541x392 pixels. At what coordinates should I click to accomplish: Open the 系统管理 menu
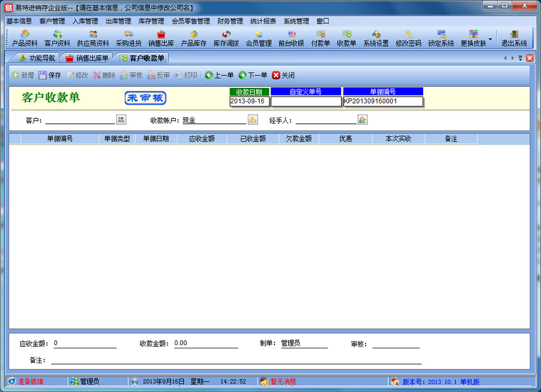coord(296,21)
